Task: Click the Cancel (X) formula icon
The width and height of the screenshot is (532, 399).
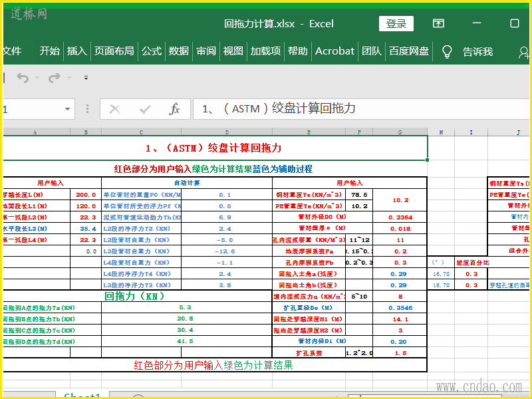Action: [x=114, y=109]
